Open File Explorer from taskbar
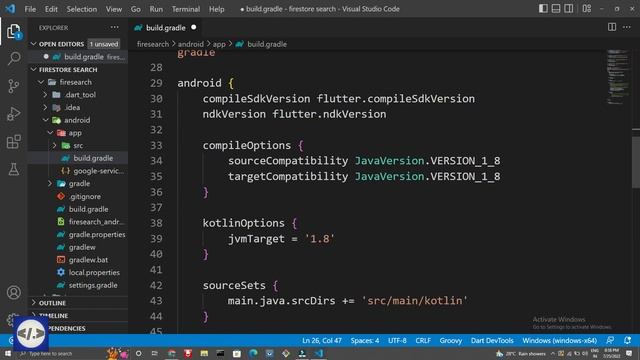This screenshot has width=640, height=360. pyautogui.click(x=204, y=353)
